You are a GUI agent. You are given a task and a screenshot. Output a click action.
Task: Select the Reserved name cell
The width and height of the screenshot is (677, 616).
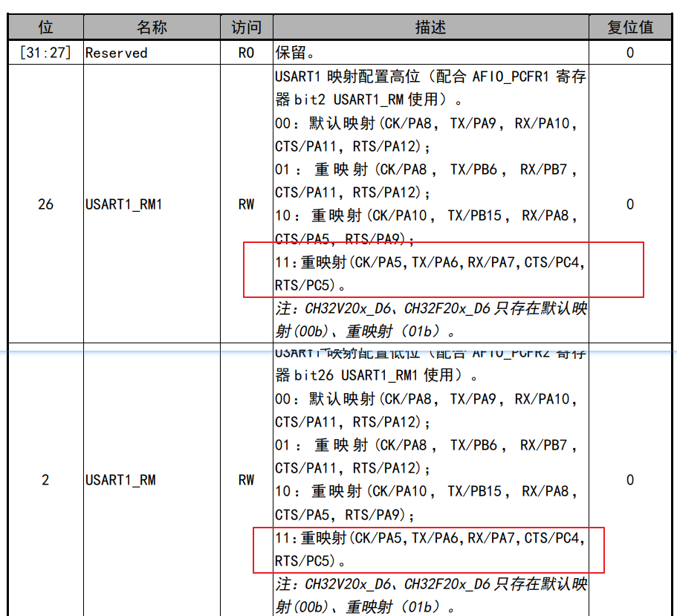117,53
